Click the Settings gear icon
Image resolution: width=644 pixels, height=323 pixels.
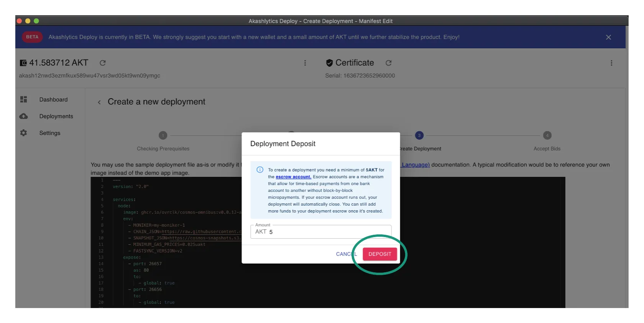24,133
